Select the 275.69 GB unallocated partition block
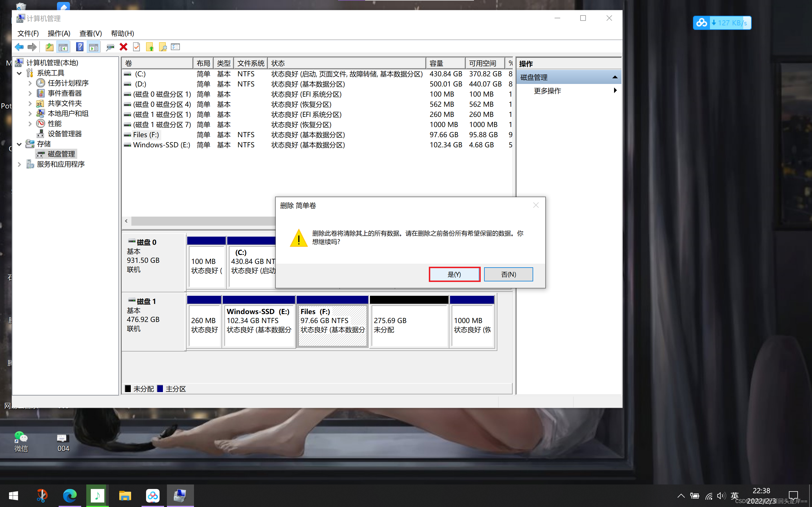 (x=409, y=324)
